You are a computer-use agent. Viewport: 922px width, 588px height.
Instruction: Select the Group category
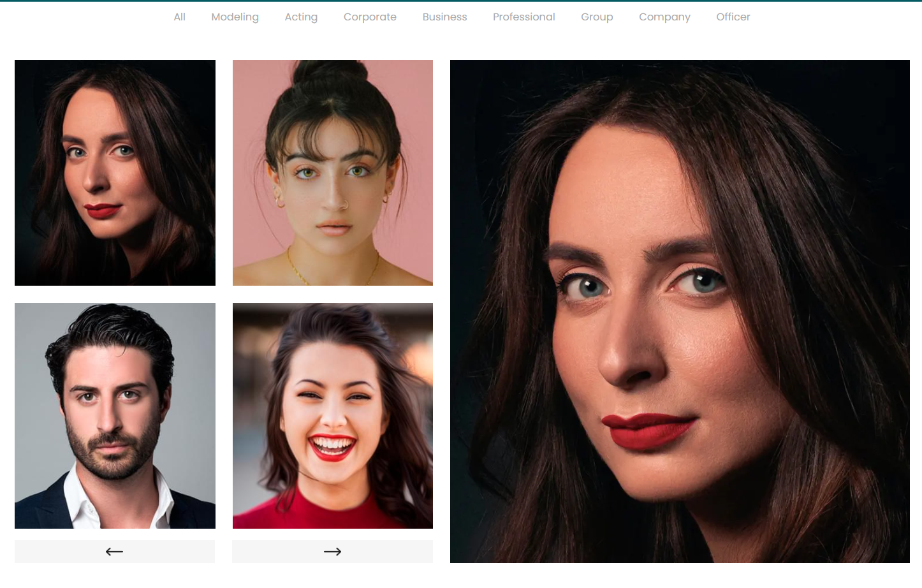point(597,17)
